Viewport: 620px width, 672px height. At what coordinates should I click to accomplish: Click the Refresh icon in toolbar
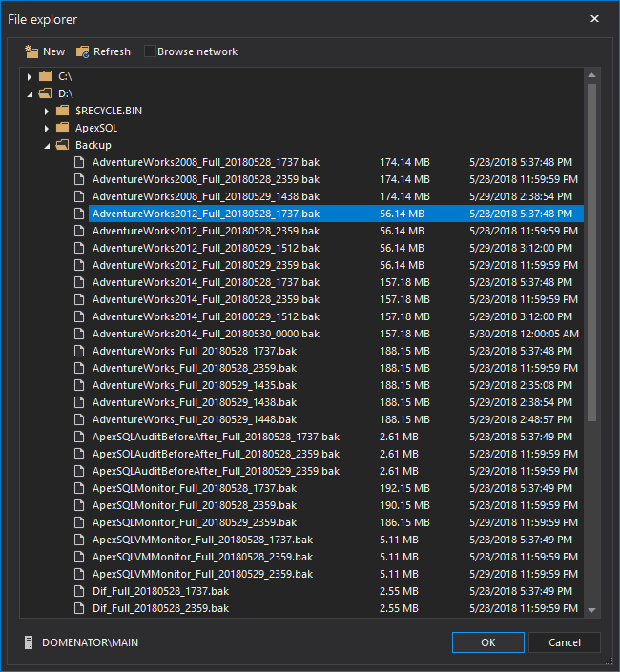coord(83,51)
